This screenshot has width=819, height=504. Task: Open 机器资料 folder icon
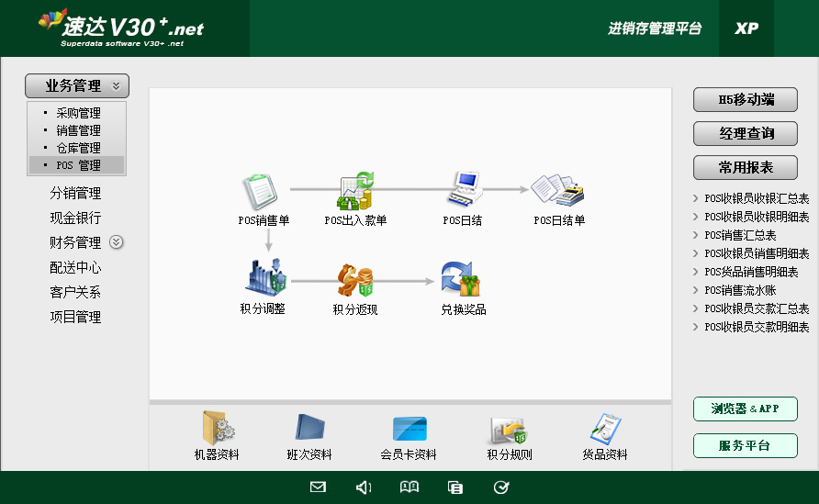point(217,429)
